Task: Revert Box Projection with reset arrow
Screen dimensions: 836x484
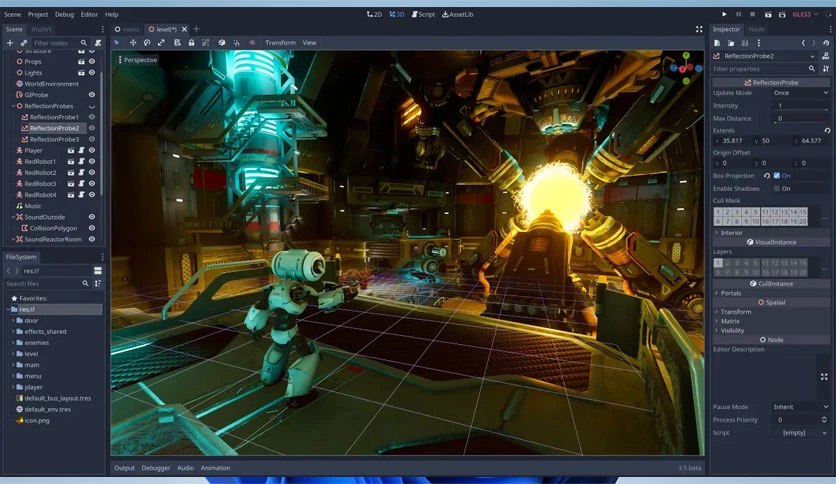Action: [x=767, y=176]
